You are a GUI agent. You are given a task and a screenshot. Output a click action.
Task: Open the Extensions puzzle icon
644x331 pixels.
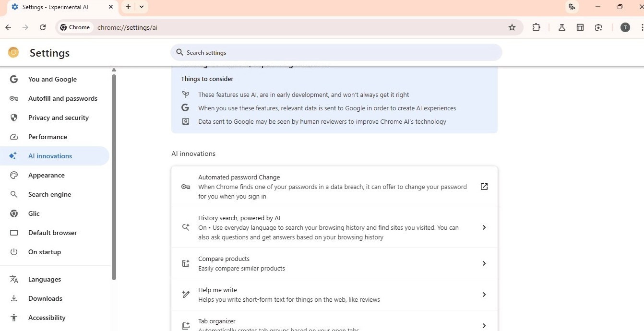[537, 27]
